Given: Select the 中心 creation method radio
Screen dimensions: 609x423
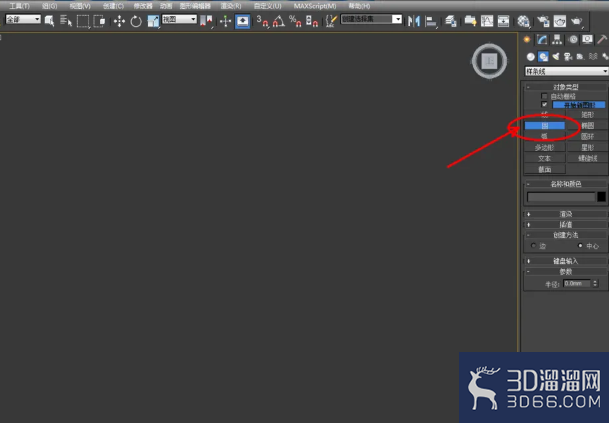Looking at the screenshot, I should point(580,245).
